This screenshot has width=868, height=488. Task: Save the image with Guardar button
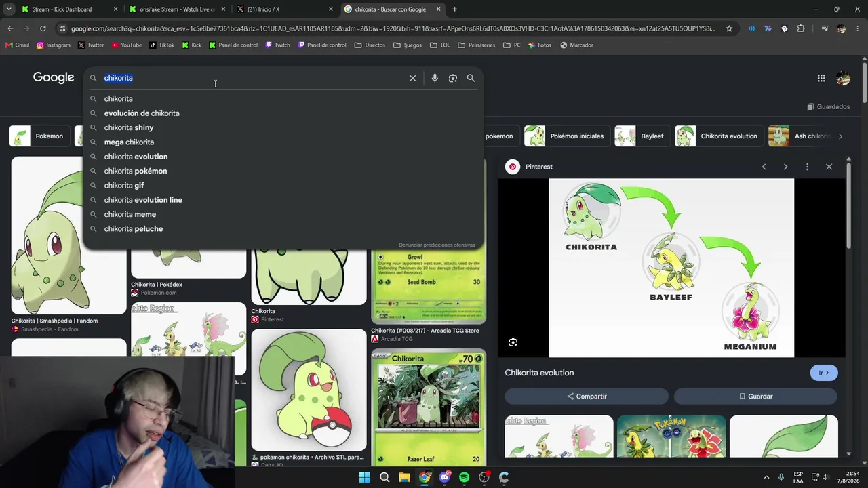click(x=755, y=396)
